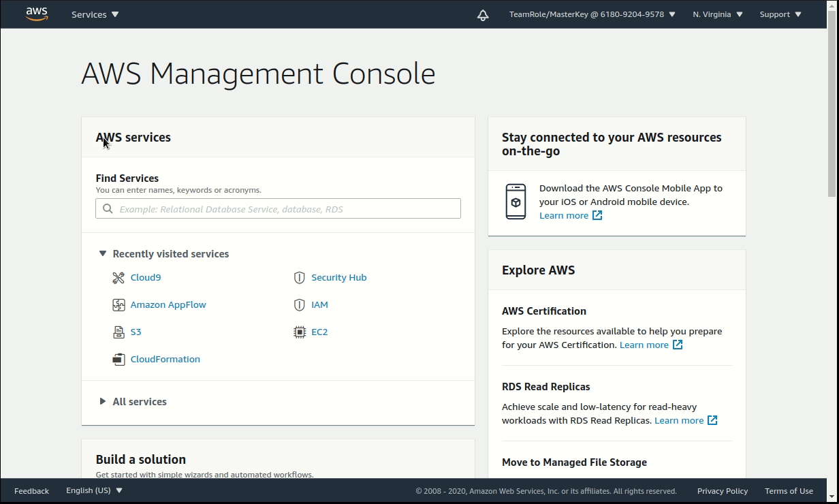Click the AWS logo in the top bar
This screenshot has height=504, width=839.
point(37,14)
